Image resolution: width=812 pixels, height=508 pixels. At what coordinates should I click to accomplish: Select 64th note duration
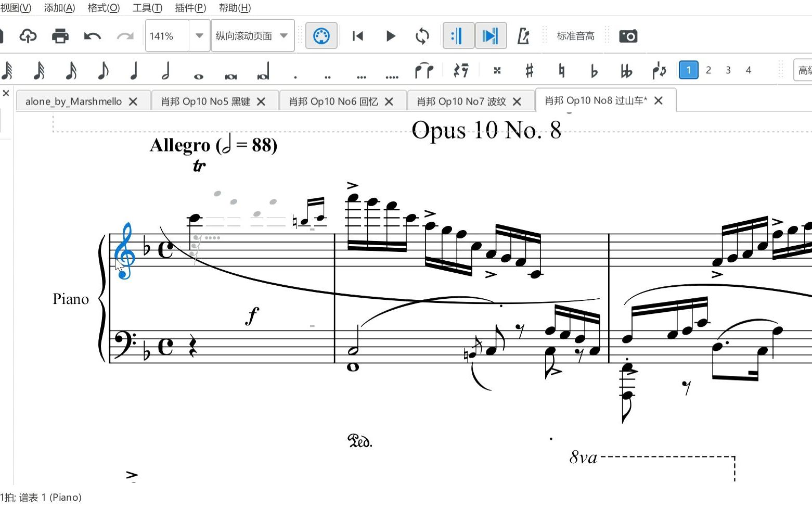[7, 70]
